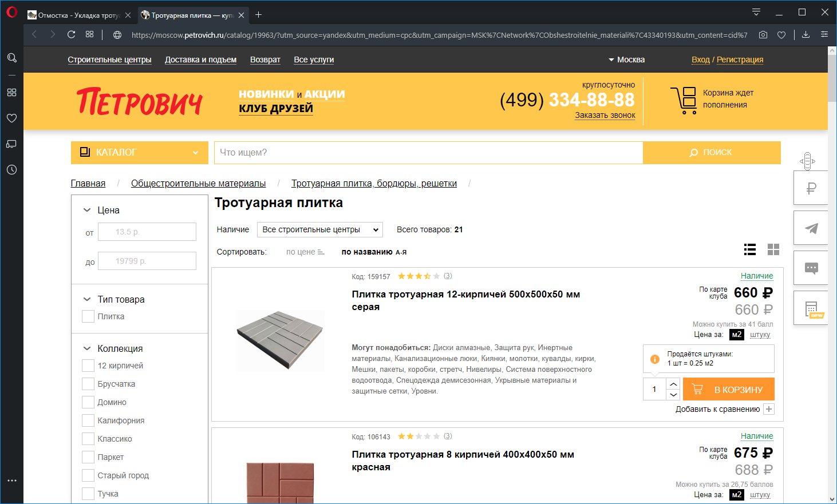
Task: Toggle the Классико collection checkbox
Action: pyautogui.click(x=88, y=439)
